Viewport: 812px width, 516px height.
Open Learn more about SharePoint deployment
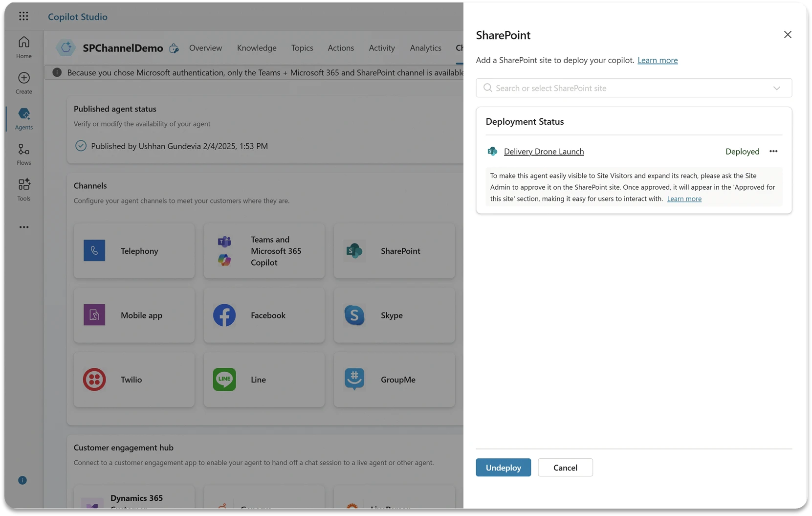657,60
